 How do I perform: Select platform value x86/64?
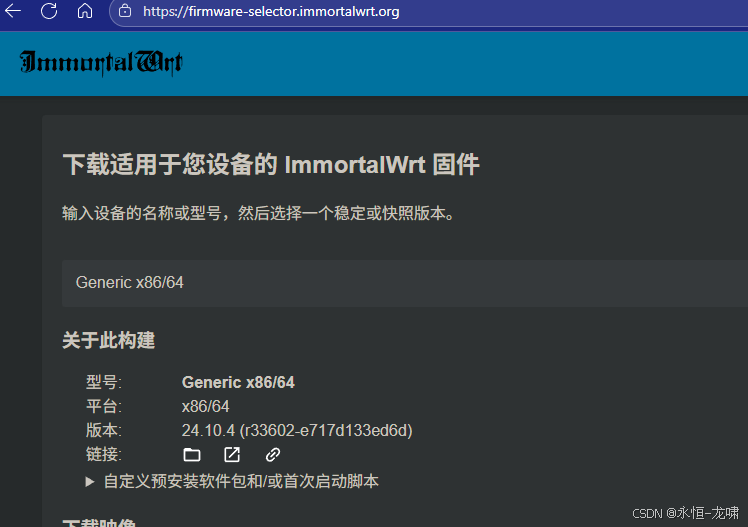(x=205, y=406)
